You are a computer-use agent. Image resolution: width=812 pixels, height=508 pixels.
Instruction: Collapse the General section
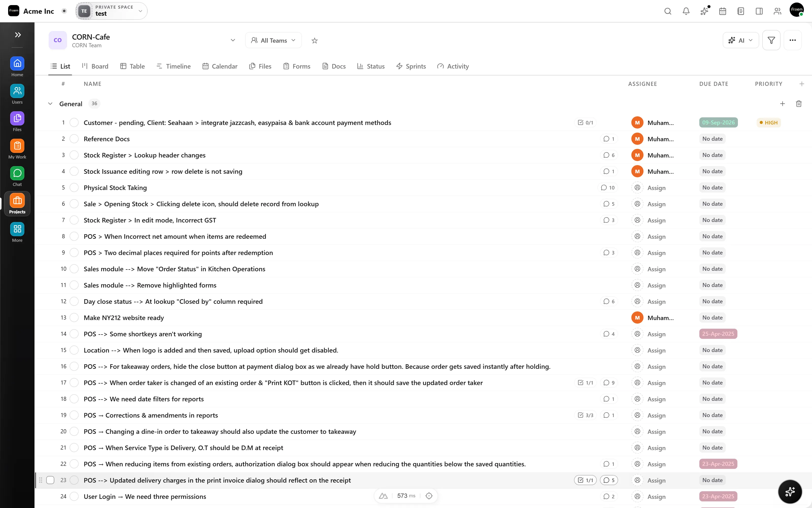50,104
